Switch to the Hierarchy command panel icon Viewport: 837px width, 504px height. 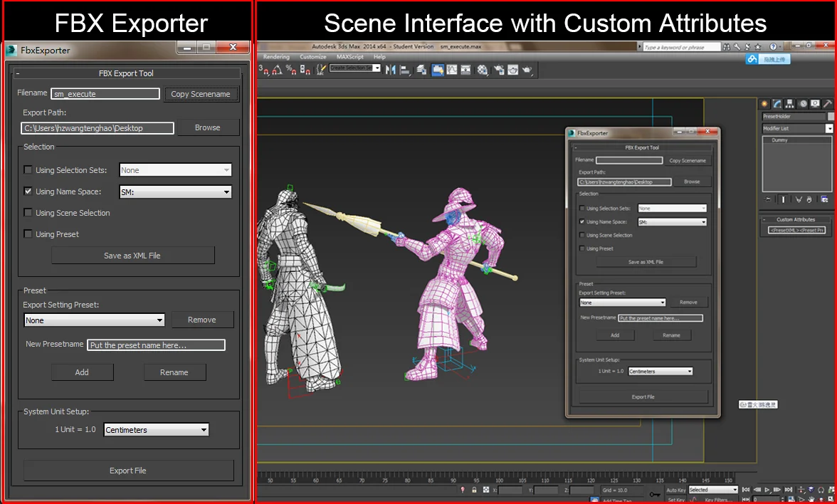click(x=789, y=104)
